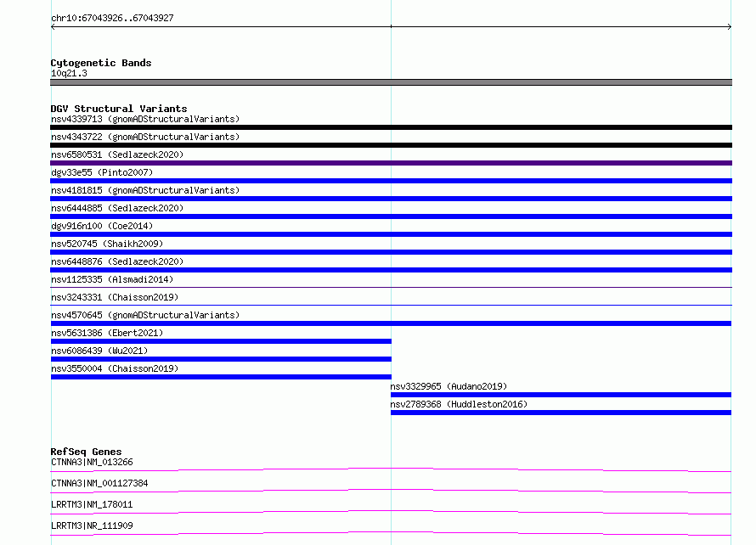Open nsv5631386 (Ebert2021) variant label
The width and height of the screenshot is (756, 545).
(x=107, y=333)
